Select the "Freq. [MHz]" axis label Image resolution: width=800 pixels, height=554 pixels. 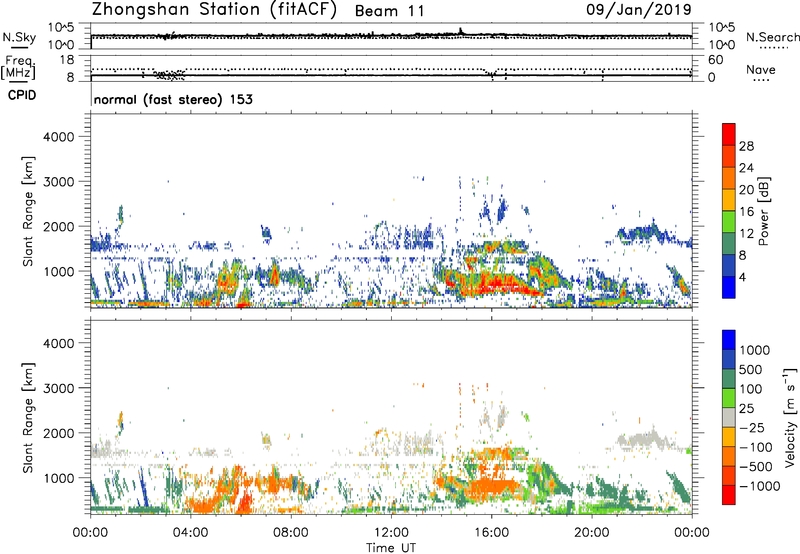18,67
